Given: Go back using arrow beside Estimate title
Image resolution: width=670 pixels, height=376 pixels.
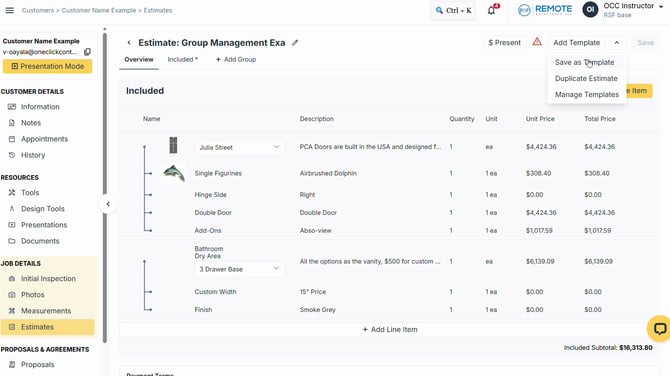Looking at the screenshot, I should pyautogui.click(x=129, y=43).
